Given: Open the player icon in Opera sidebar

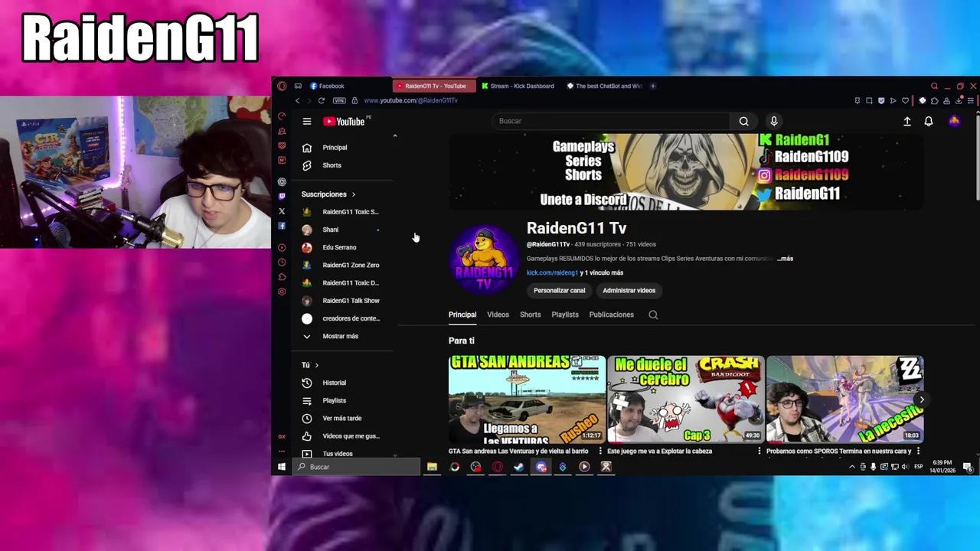Looking at the screenshot, I should [x=282, y=247].
